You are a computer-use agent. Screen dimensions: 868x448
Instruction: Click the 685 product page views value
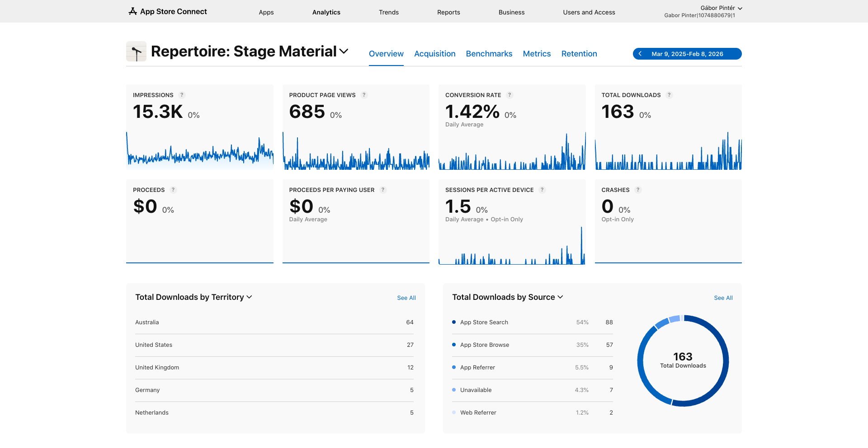point(307,112)
